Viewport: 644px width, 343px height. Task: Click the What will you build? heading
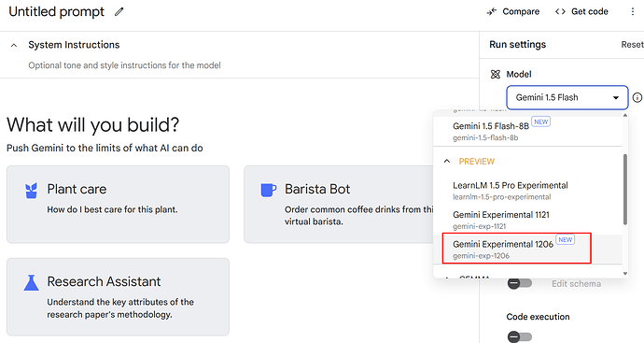click(x=92, y=124)
